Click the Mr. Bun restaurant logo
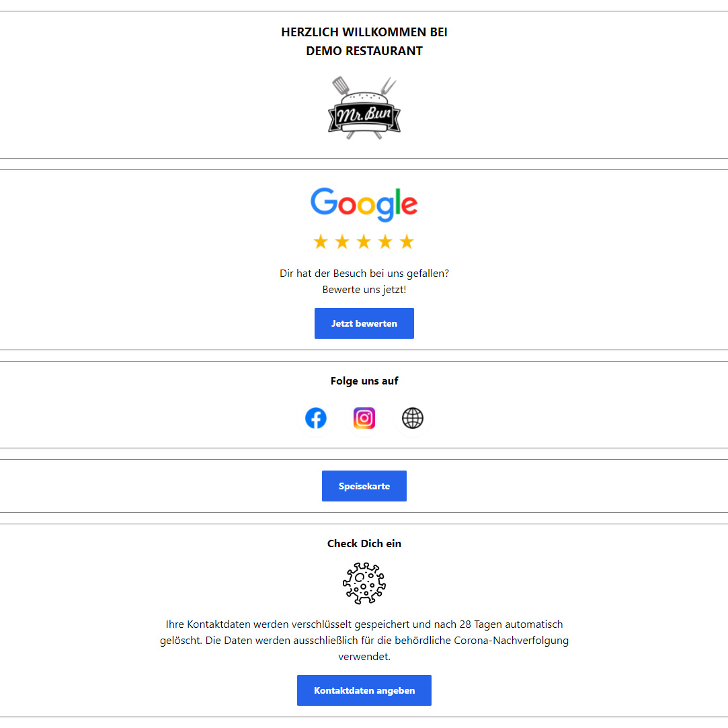728x728 pixels. click(x=364, y=108)
